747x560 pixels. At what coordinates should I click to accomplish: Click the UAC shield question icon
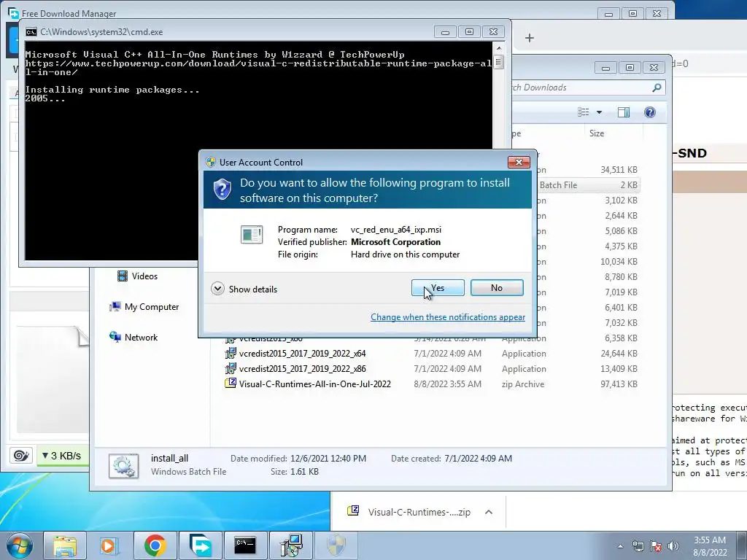click(222, 190)
